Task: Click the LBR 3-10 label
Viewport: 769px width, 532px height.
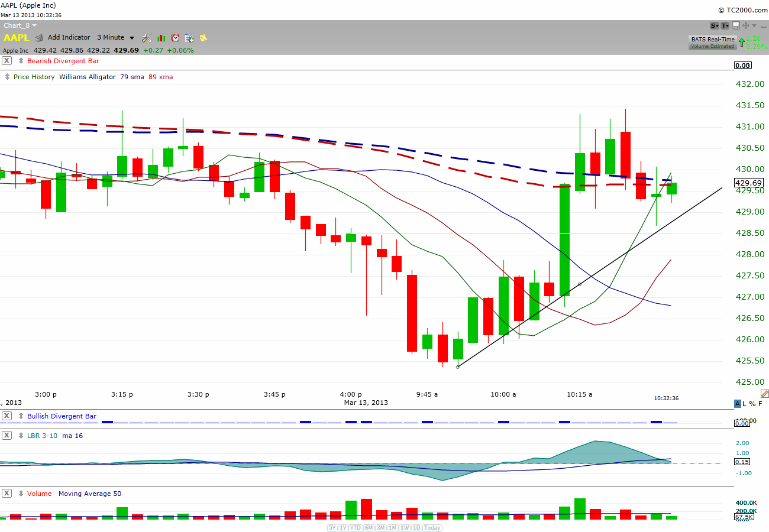Action: pyautogui.click(x=42, y=436)
